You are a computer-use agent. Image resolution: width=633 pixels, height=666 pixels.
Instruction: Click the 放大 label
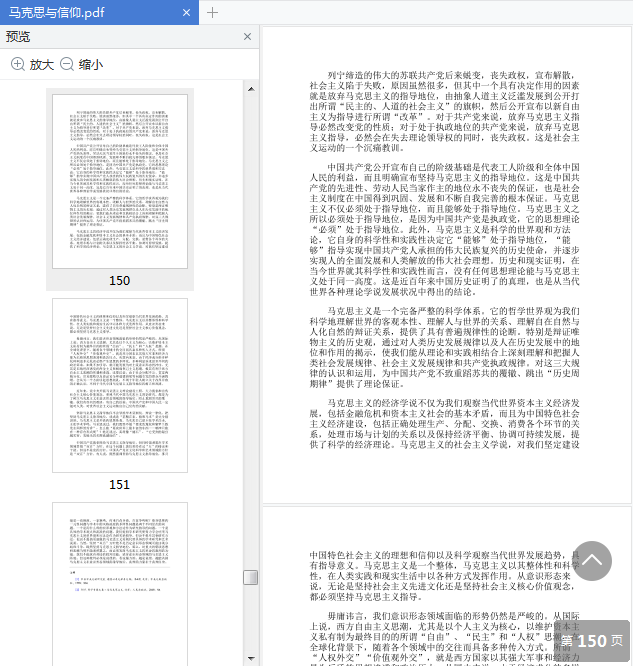42,65
